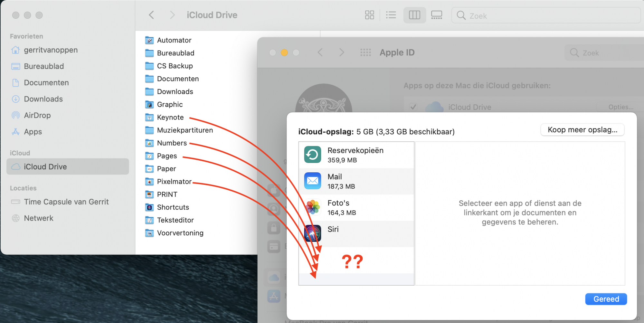Select the Teksteditor folder
The width and height of the screenshot is (644, 323).
pyautogui.click(x=169, y=220)
